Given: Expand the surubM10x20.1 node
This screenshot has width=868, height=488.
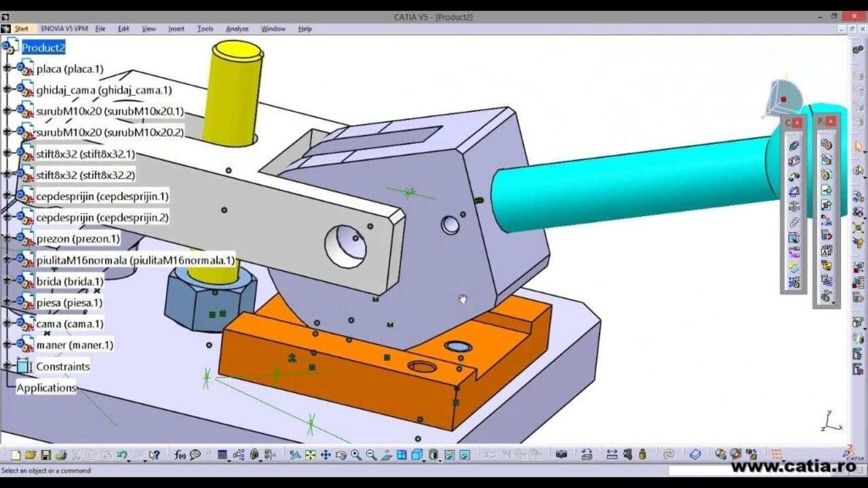Looking at the screenshot, I should tap(7, 111).
